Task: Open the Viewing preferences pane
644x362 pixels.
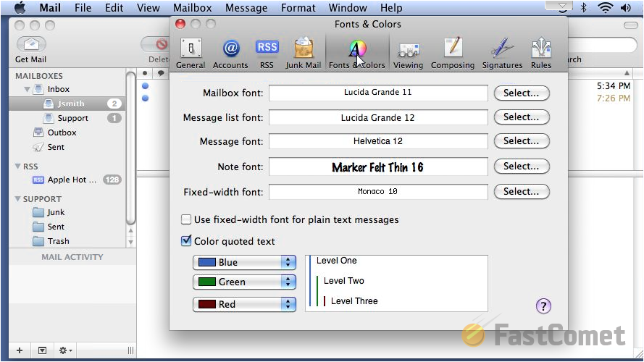Action: (408, 53)
